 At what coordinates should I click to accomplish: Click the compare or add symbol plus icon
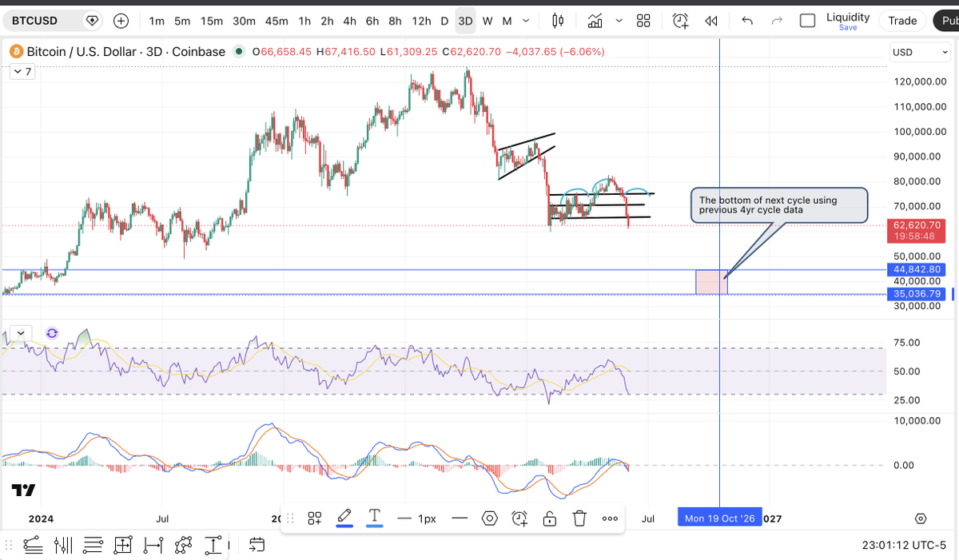click(x=121, y=21)
